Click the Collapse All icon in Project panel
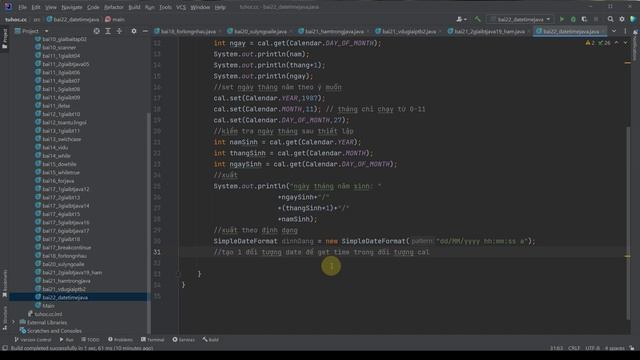This screenshot has width=640, height=360. pos(119,31)
